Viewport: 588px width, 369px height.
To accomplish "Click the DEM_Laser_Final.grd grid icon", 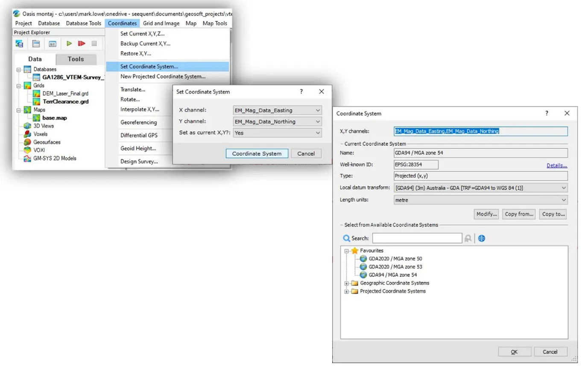I will pos(37,94).
